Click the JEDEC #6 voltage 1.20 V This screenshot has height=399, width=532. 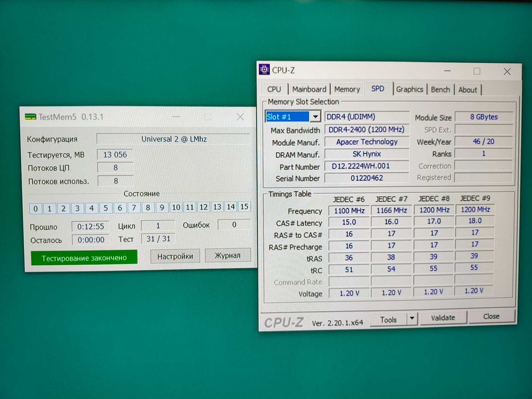pos(349,293)
